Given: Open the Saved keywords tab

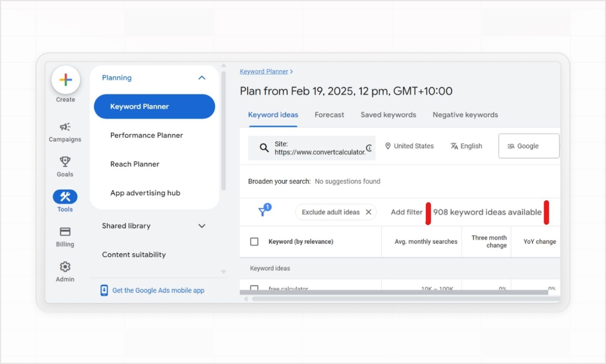Looking at the screenshot, I should tap(388, 115).
